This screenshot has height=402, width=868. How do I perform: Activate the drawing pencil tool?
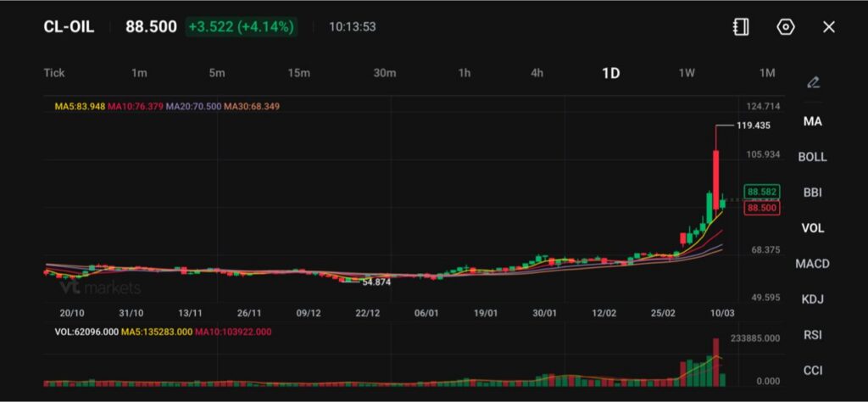click(813, 82)
